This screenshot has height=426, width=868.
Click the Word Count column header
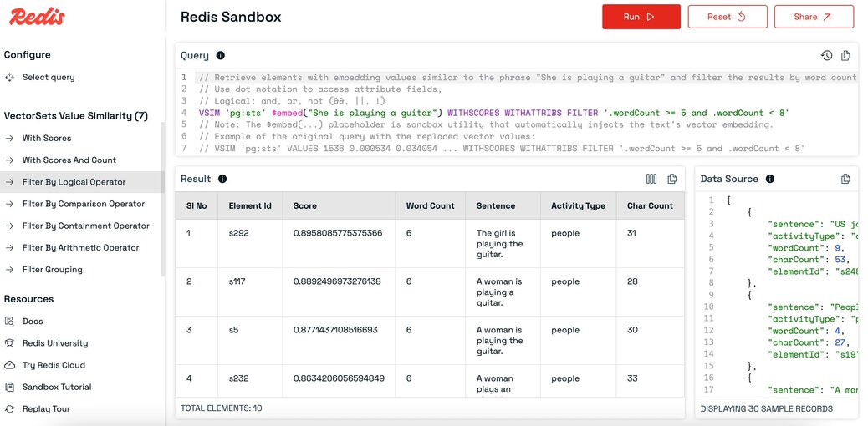tap(431, 205)
